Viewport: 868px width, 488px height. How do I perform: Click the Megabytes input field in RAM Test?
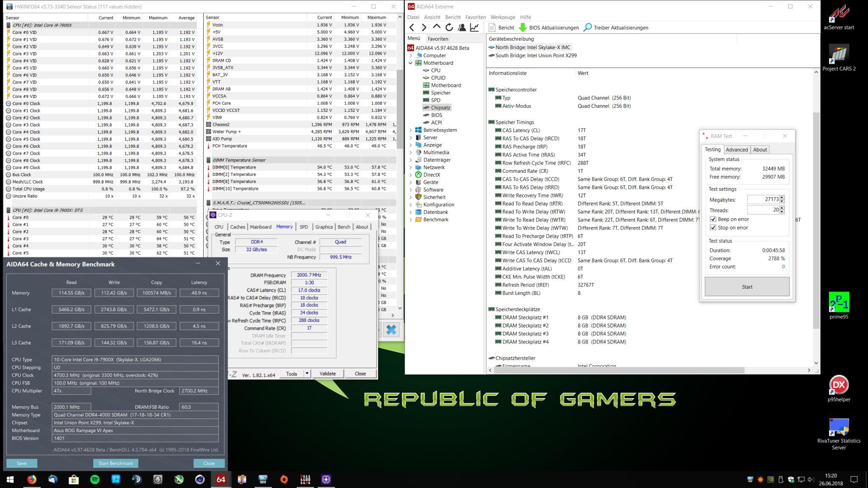click(763, 200)
